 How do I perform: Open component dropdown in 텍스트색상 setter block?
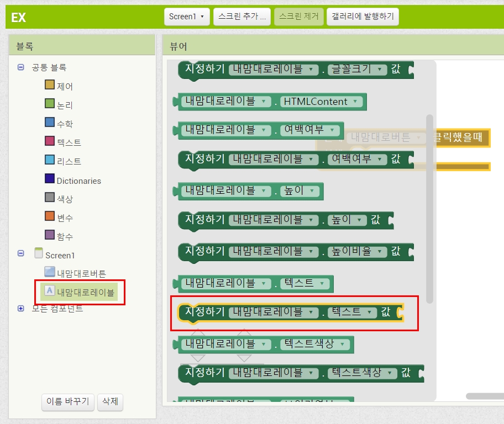pos(274,373)
